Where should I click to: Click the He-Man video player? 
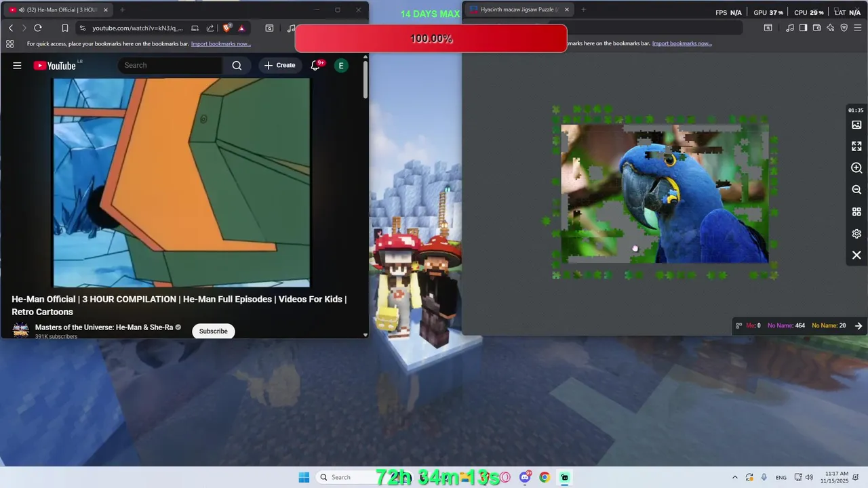[182, 182]
